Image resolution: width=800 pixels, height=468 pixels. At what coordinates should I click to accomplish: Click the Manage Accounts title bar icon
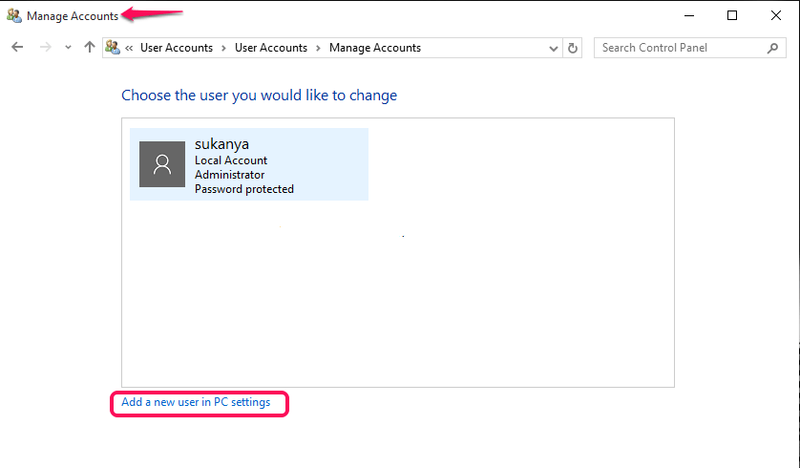point(14,16)
